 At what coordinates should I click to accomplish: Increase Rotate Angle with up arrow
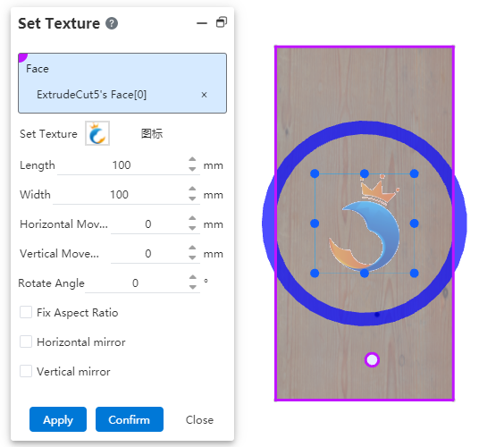[x=192, y=277]
